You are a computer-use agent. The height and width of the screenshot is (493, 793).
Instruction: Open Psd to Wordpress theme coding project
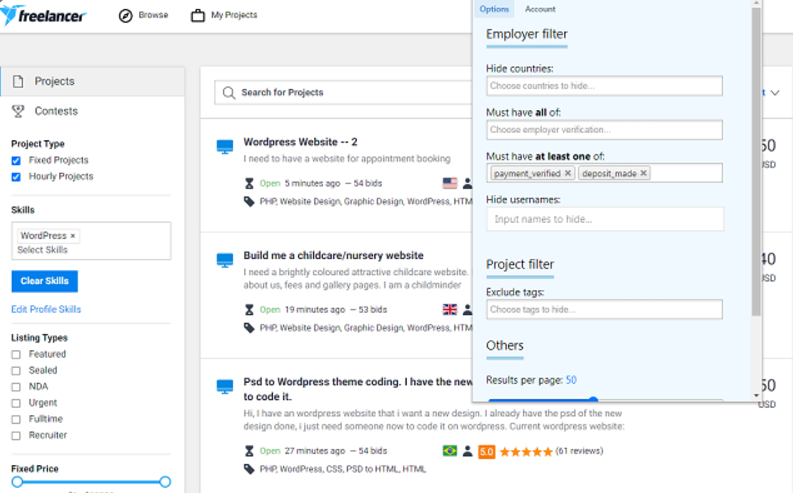click(x=358, y=389)
